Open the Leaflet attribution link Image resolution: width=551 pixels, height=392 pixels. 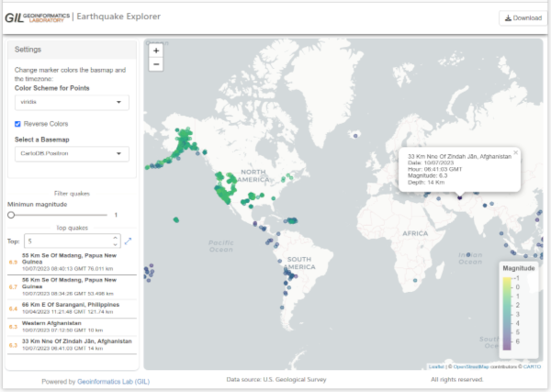point(436,366)
